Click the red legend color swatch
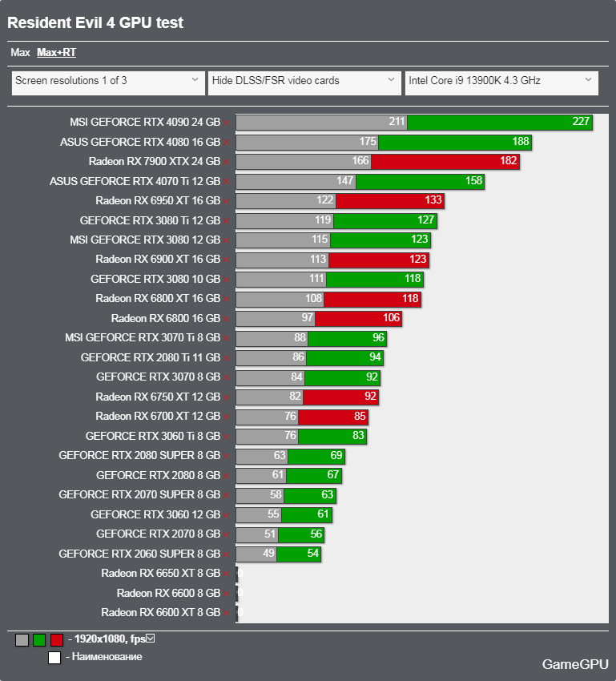This screenshot has height=681, width=616. click(57, 640)
